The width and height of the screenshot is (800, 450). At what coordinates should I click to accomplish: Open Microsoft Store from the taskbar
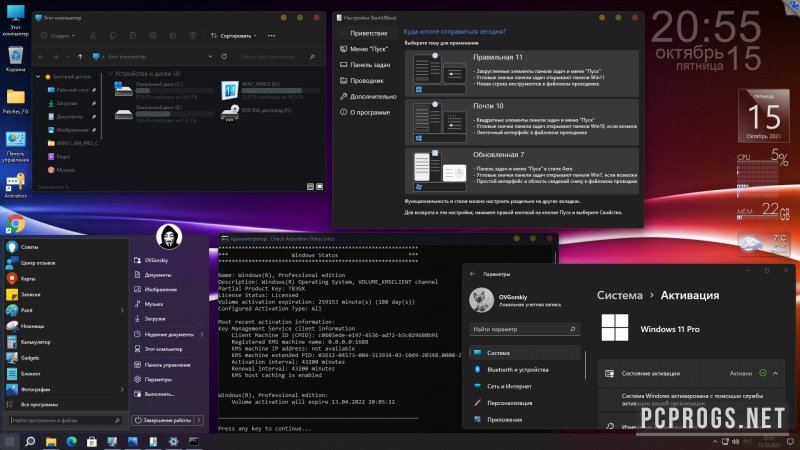pyautogui.click(x=92, y=441)
